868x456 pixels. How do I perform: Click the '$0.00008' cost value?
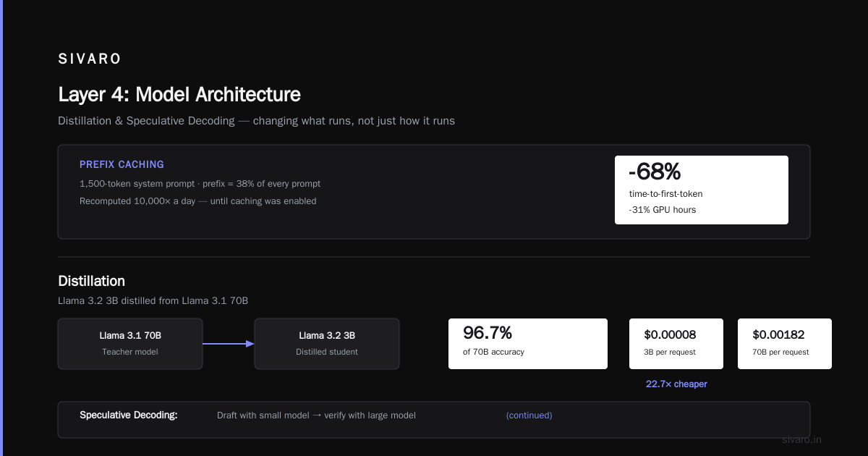point(670,334)
